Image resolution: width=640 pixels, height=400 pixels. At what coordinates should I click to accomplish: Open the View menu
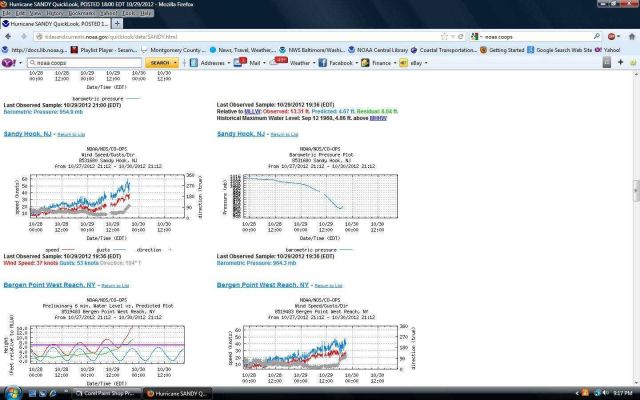click(36, 13)
